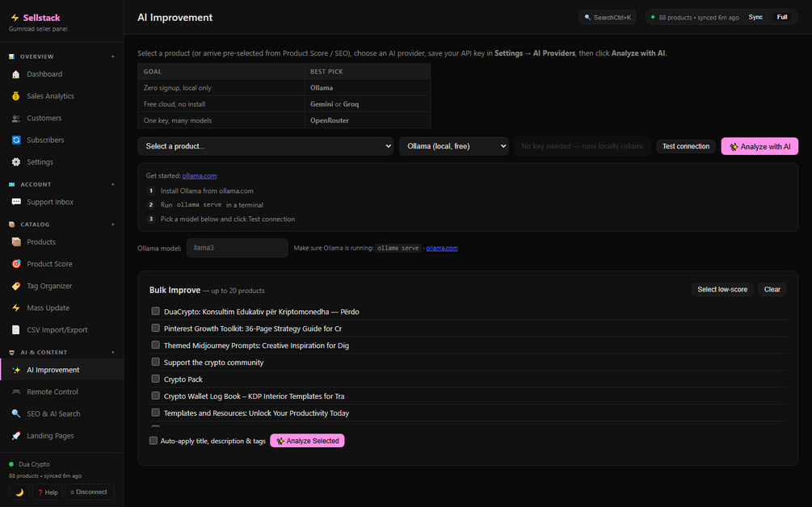Image resolution: width=812 pixels, height=507 pixels.
Task: Check Support the crypto community product
Action: click(155, 362)
